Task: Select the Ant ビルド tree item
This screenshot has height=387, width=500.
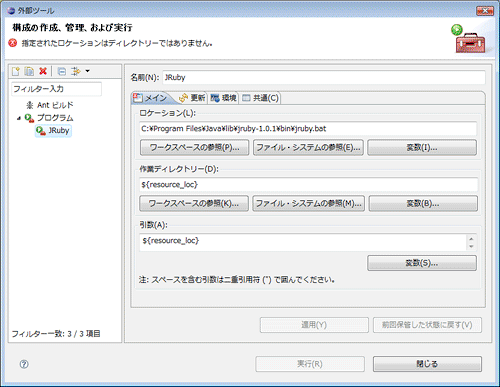Action: (x=50, y=105)
